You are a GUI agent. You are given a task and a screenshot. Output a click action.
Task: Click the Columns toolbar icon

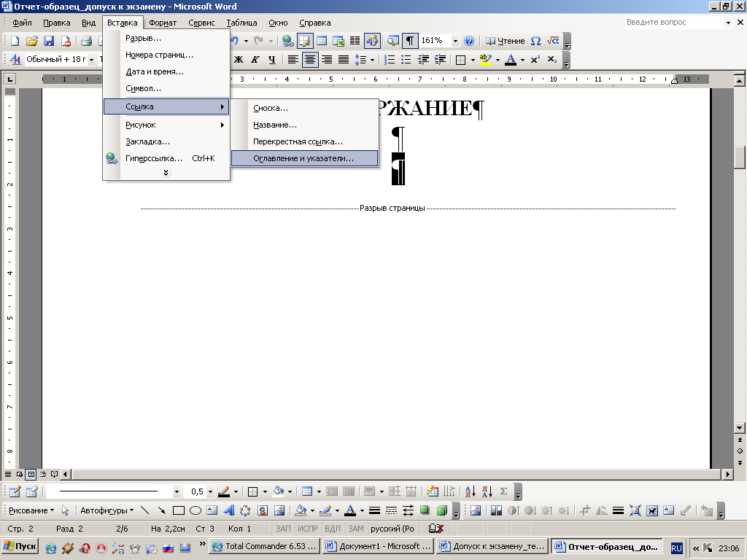coord(355,41)
